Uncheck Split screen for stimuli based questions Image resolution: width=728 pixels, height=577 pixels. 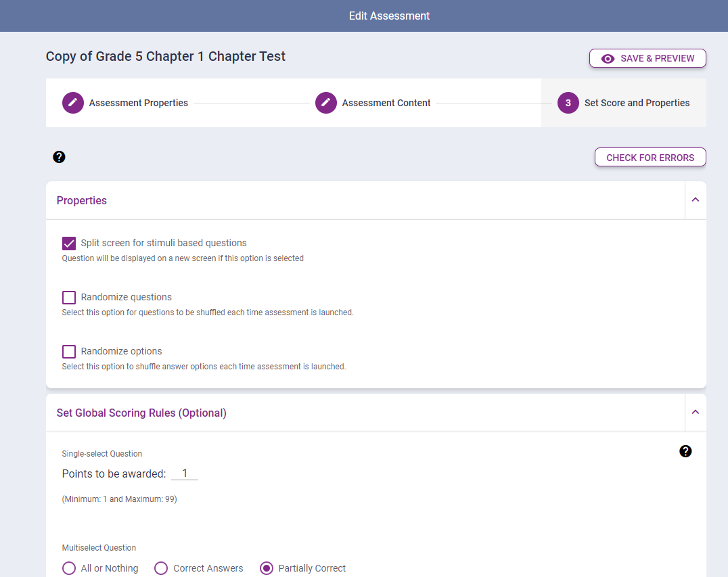coord(69,244)
